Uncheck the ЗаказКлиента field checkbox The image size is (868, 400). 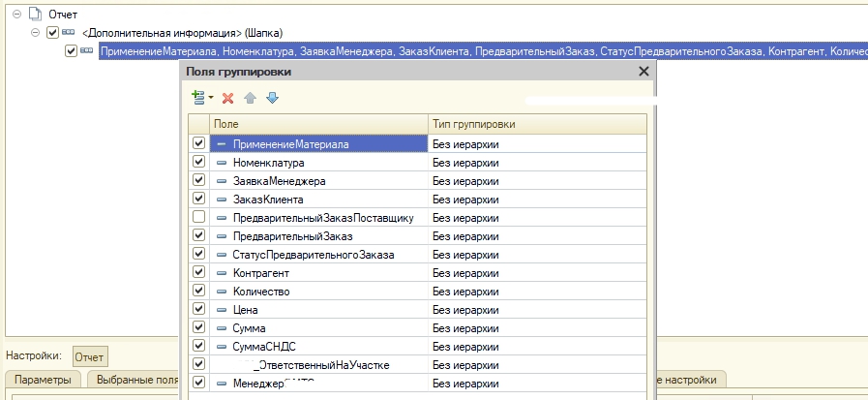click(198, 200)
